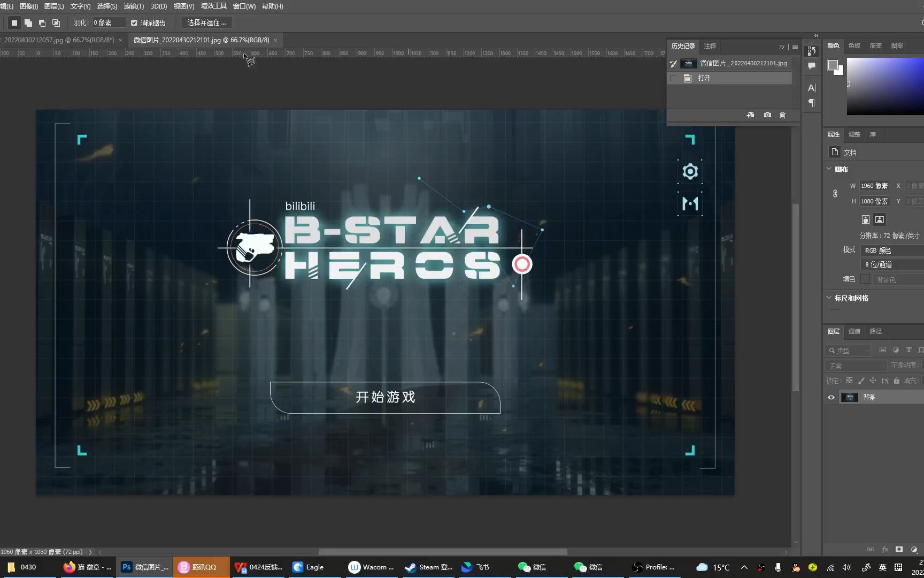The image size is (924, 578).
Task: Toggle the history brush source for the snapshot
Action: click(674, 64)
